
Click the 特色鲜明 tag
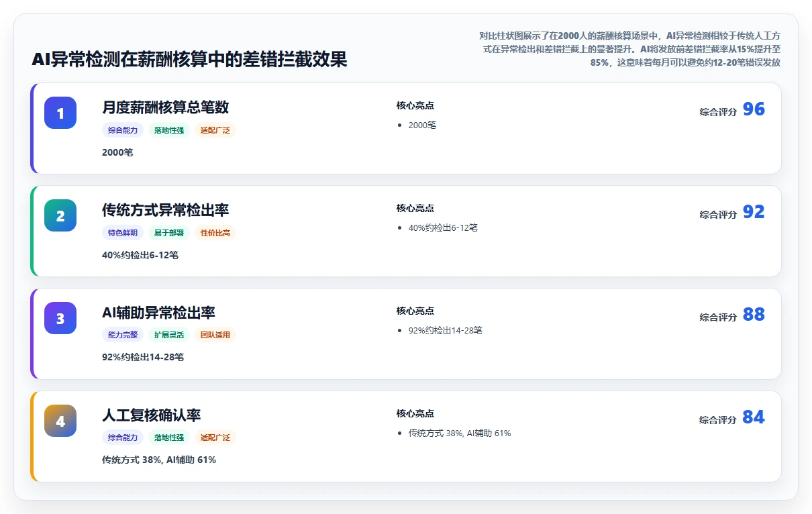pyautogui.click(x=123, y=233)
